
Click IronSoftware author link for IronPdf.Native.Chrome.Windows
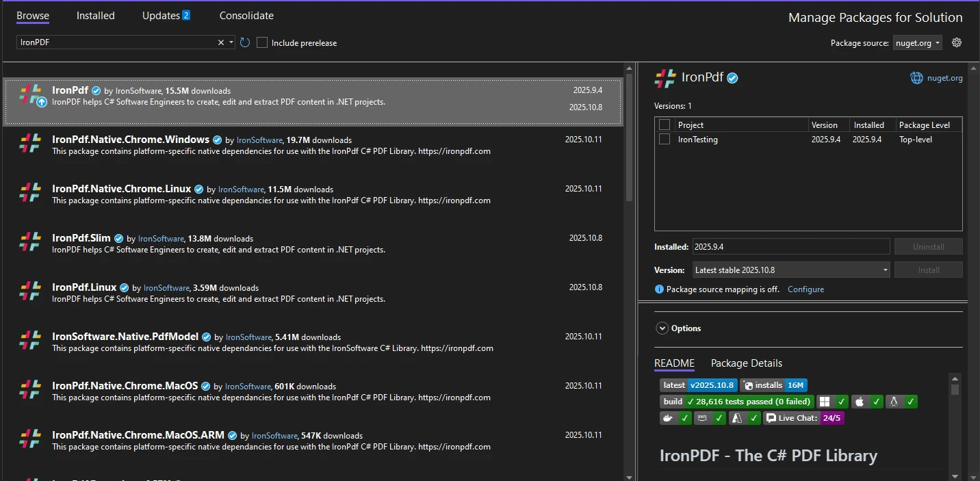click(259, 140)
